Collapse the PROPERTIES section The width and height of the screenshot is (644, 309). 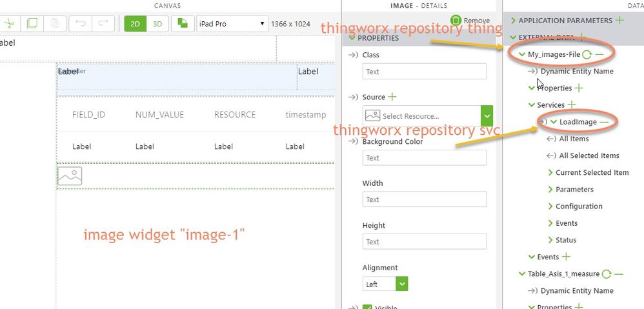pos(352,38)
